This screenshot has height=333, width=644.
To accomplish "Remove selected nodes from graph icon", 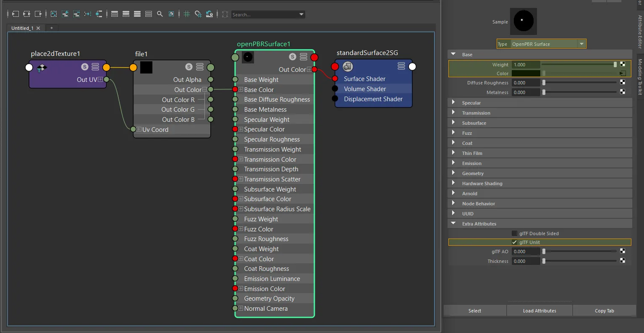I will 76,14.
